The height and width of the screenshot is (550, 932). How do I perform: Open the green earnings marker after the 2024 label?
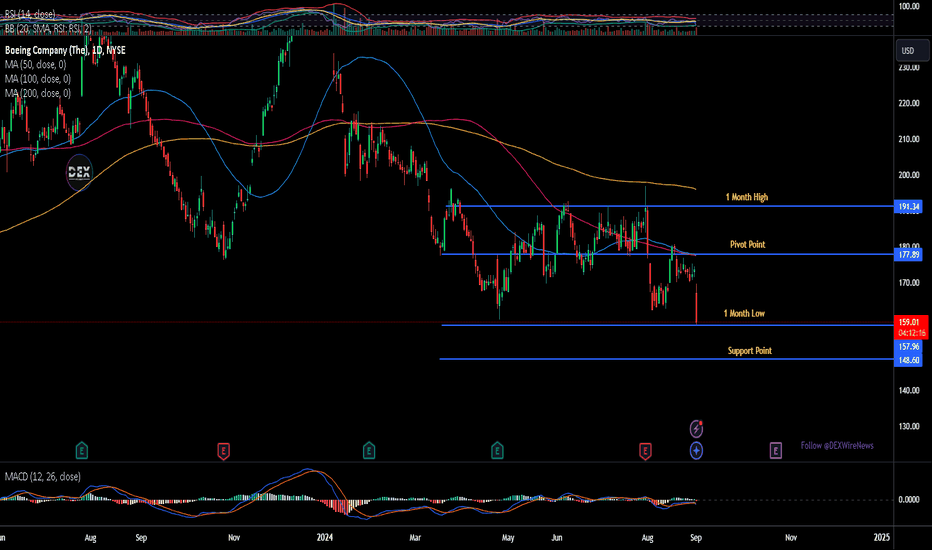tap(369, 451)
